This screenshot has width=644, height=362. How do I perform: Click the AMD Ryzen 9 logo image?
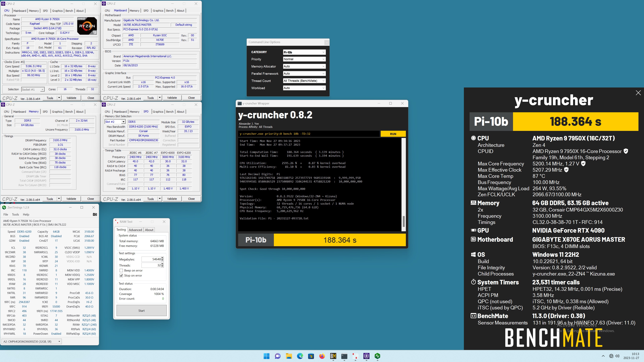point(87,26)
